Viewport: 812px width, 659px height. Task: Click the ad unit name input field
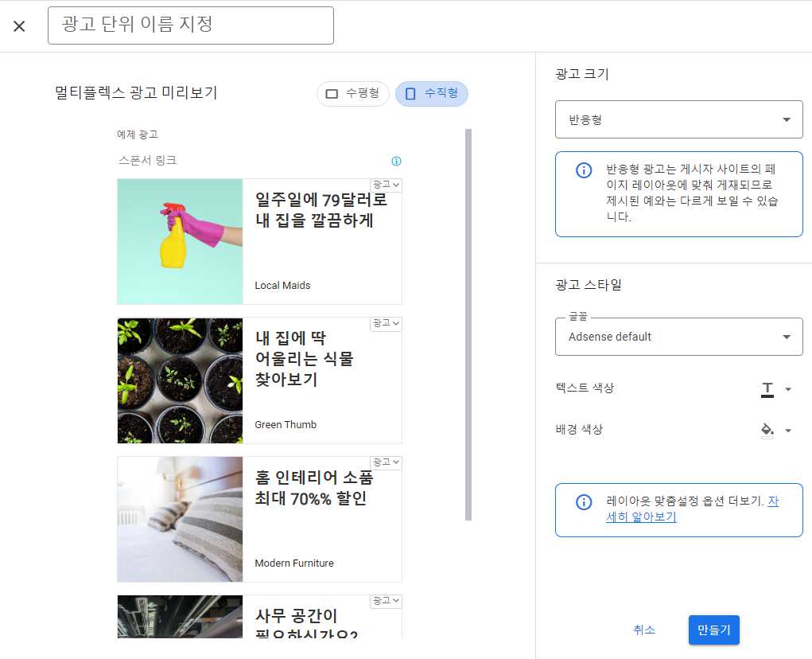pos(191,25)
